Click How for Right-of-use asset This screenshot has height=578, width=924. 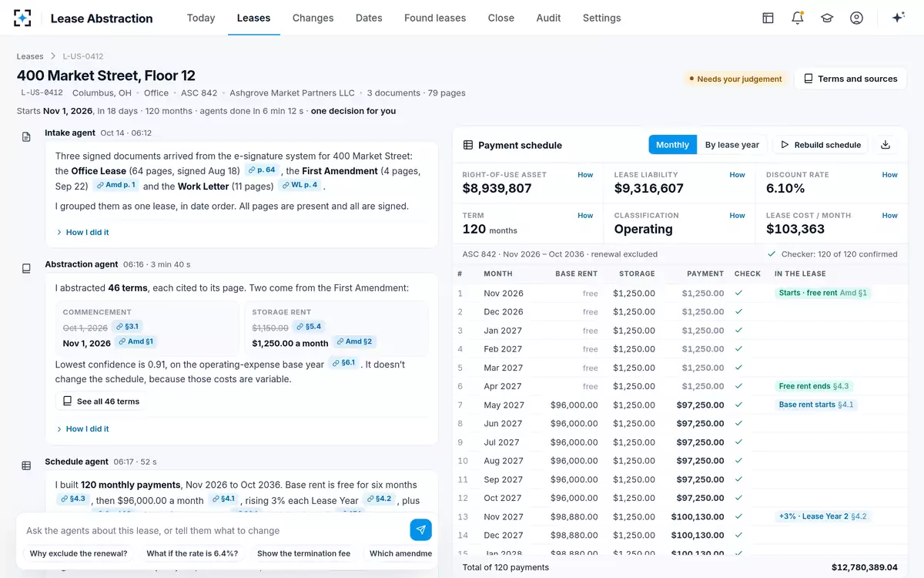(x=585, y=175)
